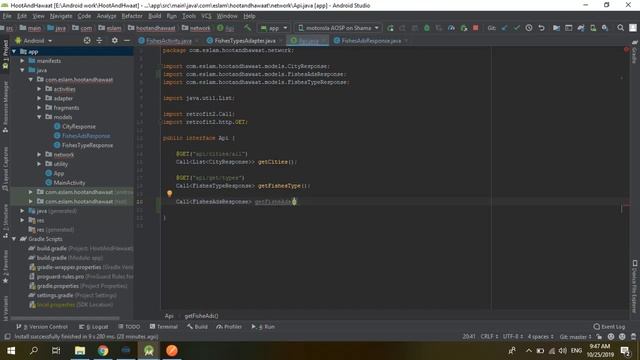The width and height of the screenshot is (640, 360).
Task: Open the Logcat tool window
Action: (93, 327)
